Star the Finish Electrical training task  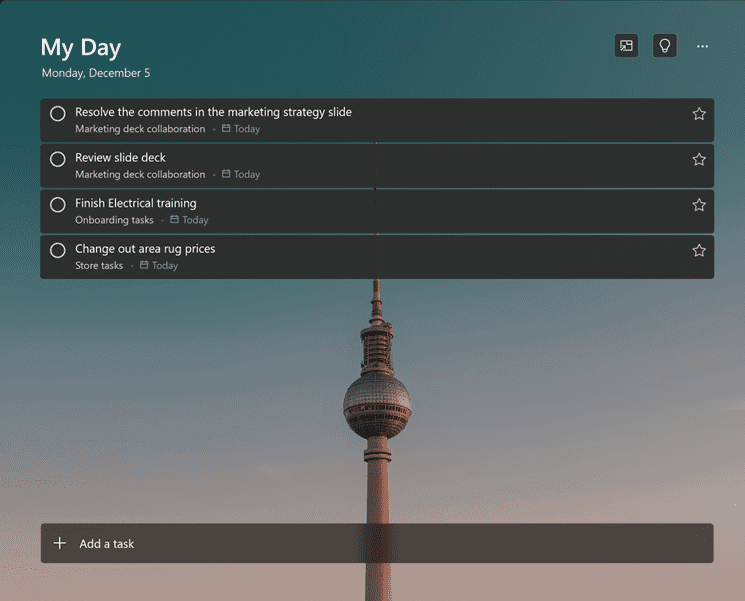pos(698,205)
